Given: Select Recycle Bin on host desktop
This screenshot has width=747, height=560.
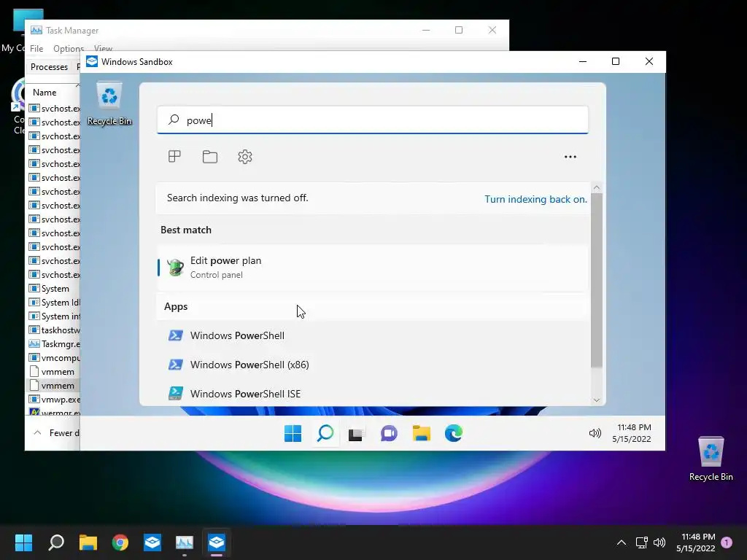Looking at the screenshot, I should [711, 459].
